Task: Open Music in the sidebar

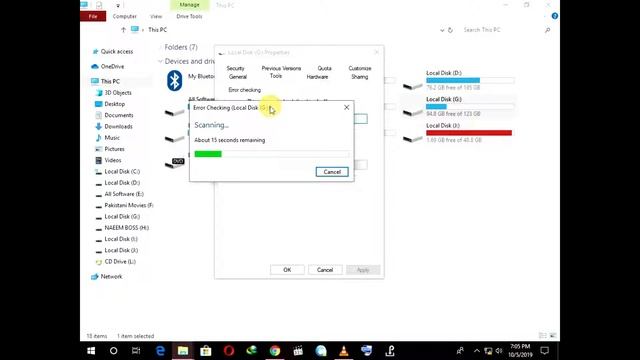Action: click(x=112, y=138)
